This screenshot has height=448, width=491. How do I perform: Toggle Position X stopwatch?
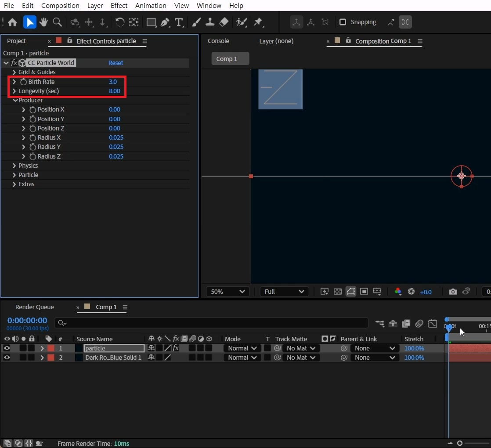tap(32, 110)
